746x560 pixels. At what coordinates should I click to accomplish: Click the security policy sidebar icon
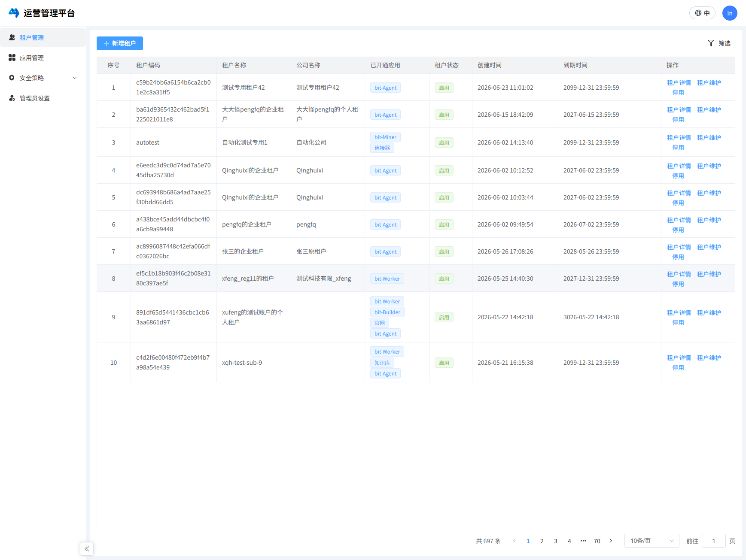(12, 78)
